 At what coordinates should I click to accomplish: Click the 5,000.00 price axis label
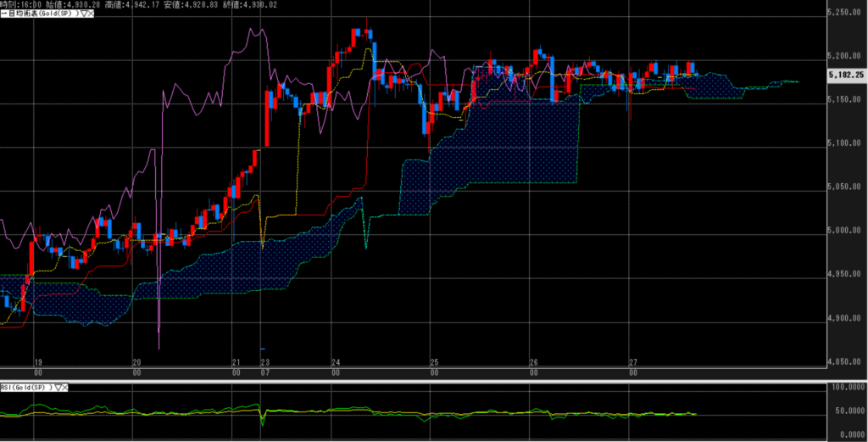click(x=846, y=231)
